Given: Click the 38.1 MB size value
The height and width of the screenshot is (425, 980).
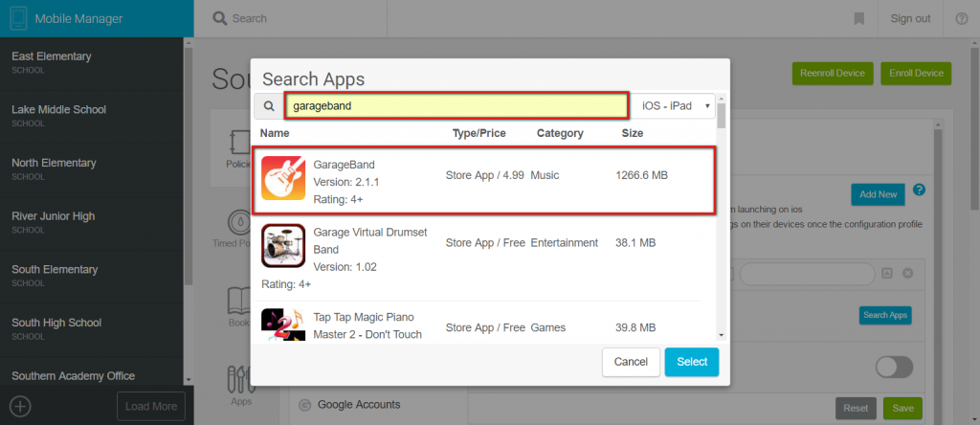Looking at the screenshot, I should (635, 242).
